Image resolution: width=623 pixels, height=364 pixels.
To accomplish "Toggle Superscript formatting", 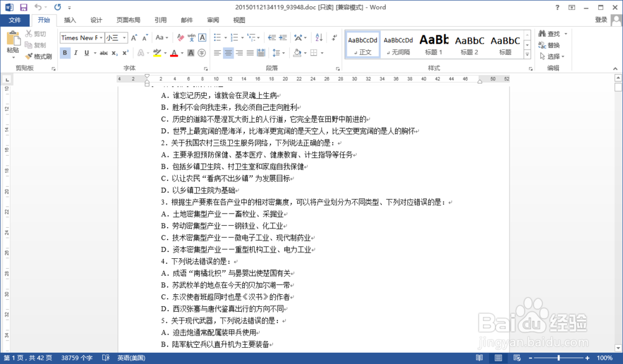I will [x=125, y=53].
